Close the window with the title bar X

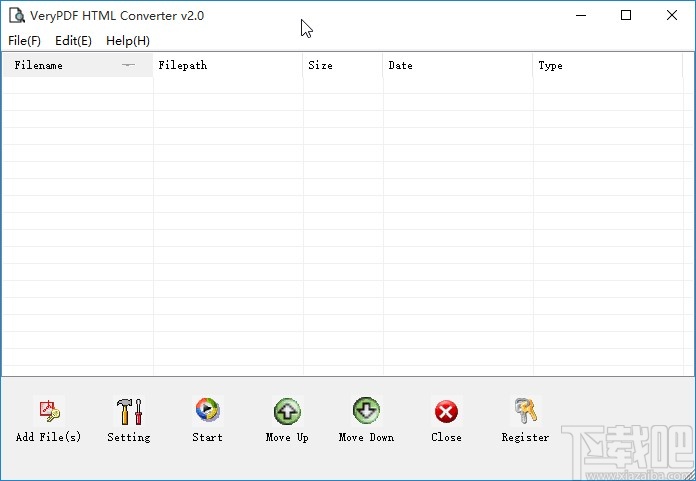[x=672, y=16]
